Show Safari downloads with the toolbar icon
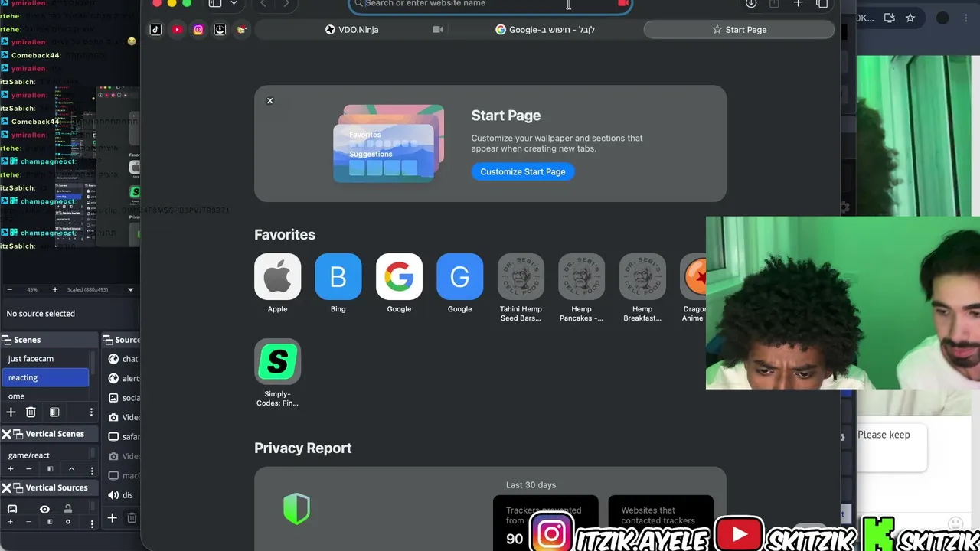980x551 pixels. tap(751, 4)
